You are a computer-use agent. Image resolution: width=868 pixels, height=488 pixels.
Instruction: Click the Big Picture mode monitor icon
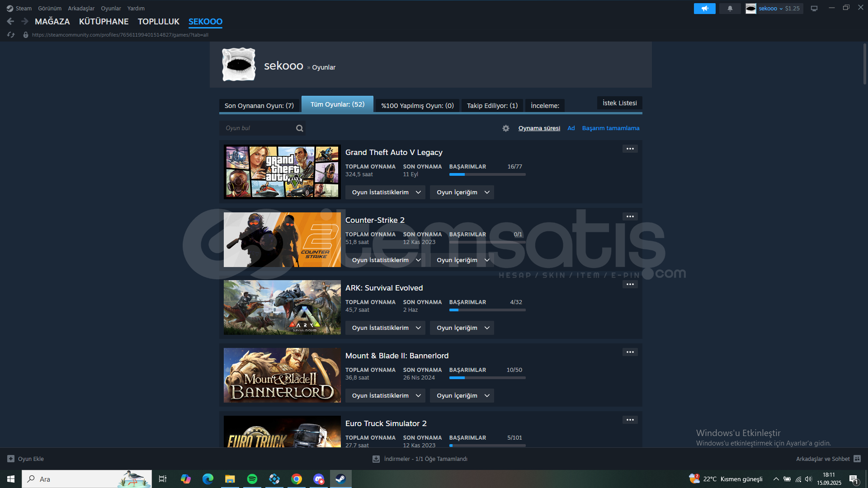click(814, 9)
